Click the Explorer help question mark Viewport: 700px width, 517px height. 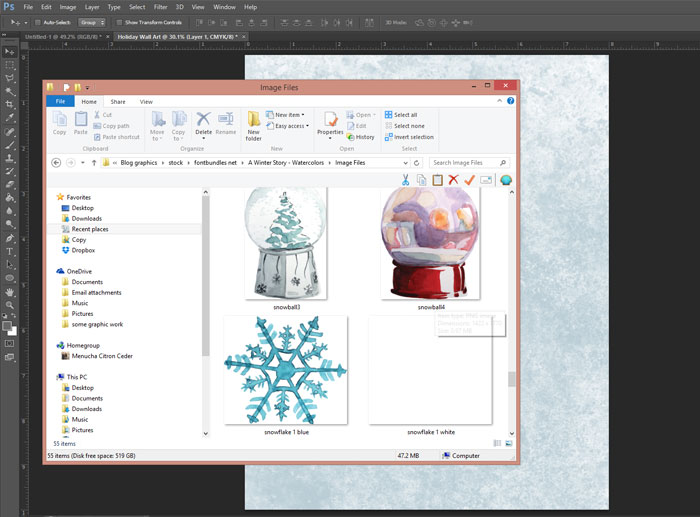click(511, 101)
